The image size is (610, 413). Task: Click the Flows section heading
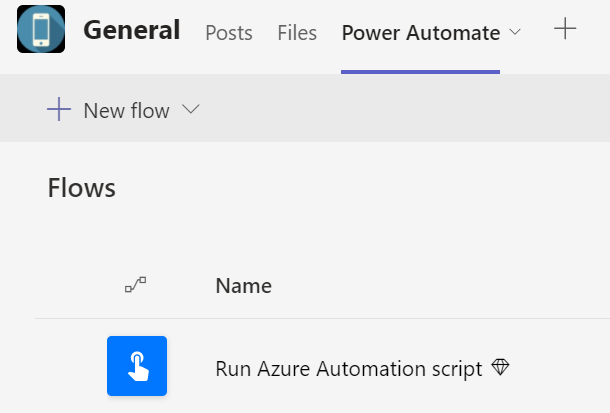[x=82, y=188]
